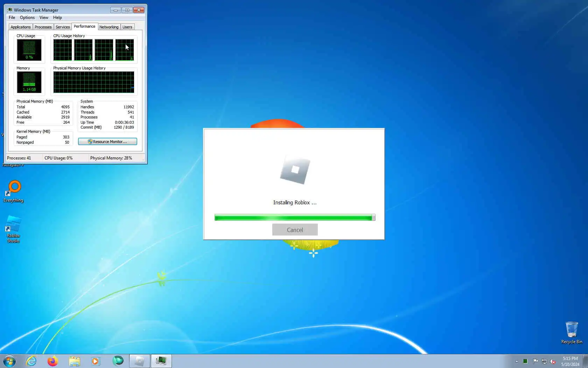Click the muted volume speaker icon
This screenshot has width=588, height=368.
click(553, 361)
